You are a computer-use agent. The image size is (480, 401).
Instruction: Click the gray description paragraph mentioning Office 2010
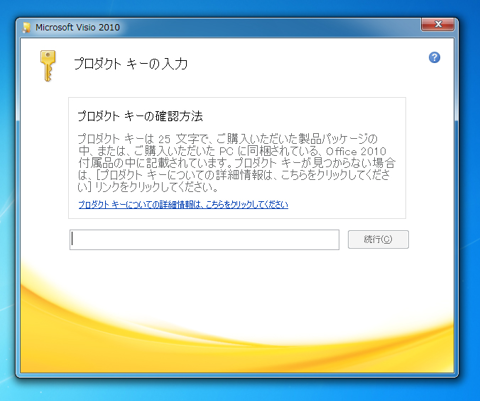pyautogui.click(x=237, y=163)
